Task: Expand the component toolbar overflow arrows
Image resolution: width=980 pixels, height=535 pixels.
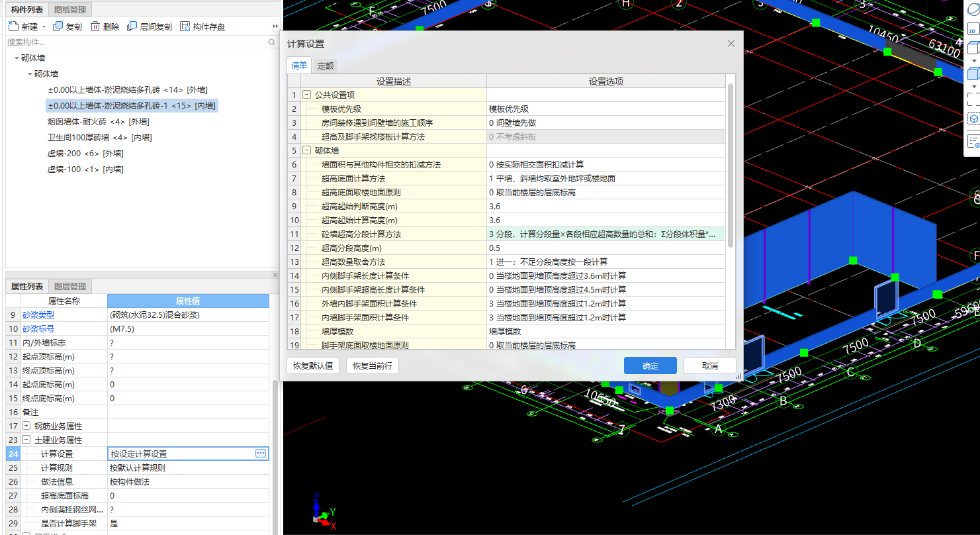Action: coord(275,26)
